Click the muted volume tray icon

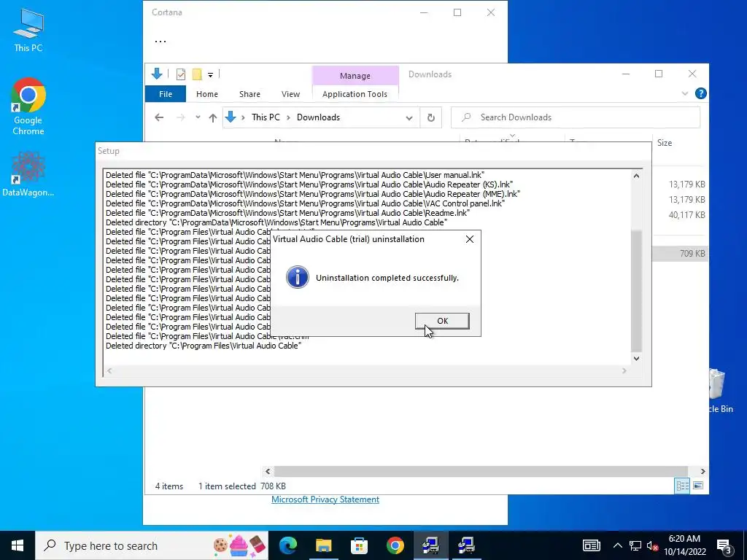tap(652, 545)
